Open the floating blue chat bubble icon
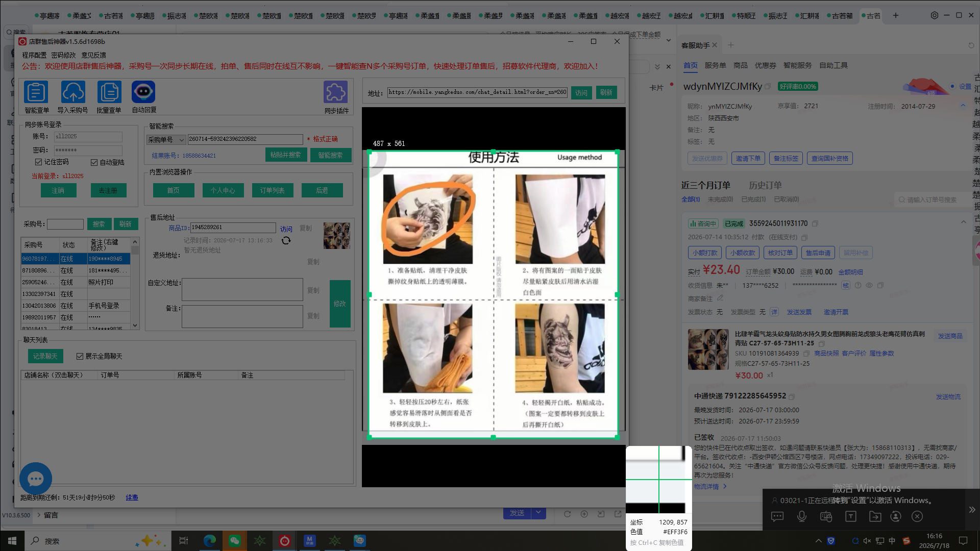Screen dimensions: 980x551 (36, 479)
